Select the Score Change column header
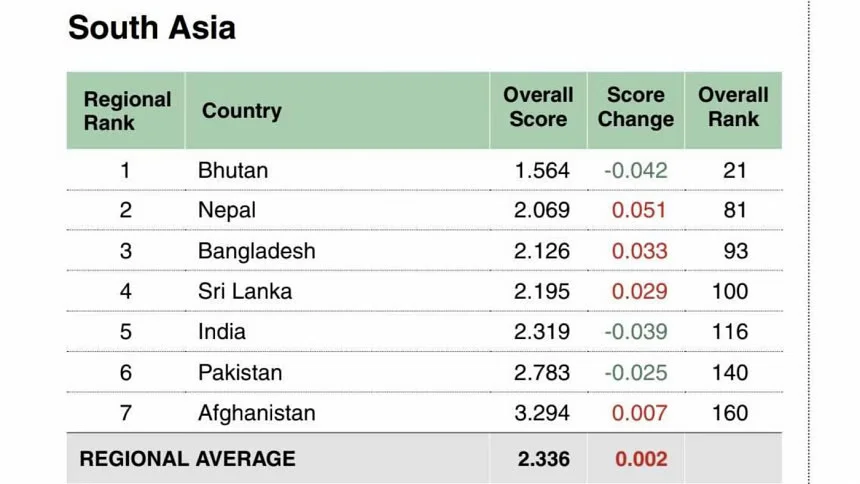The image size is (860, 484). coord(635,108)
